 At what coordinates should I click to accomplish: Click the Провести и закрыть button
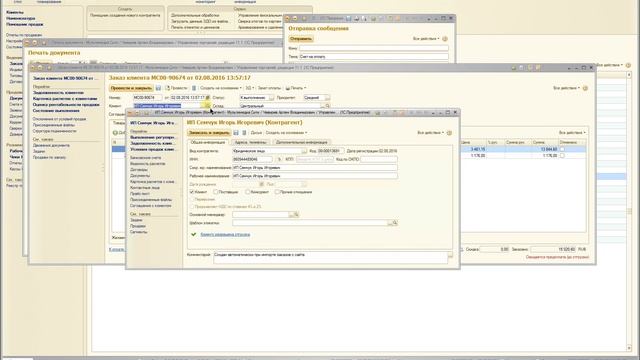tap(131, 88)
